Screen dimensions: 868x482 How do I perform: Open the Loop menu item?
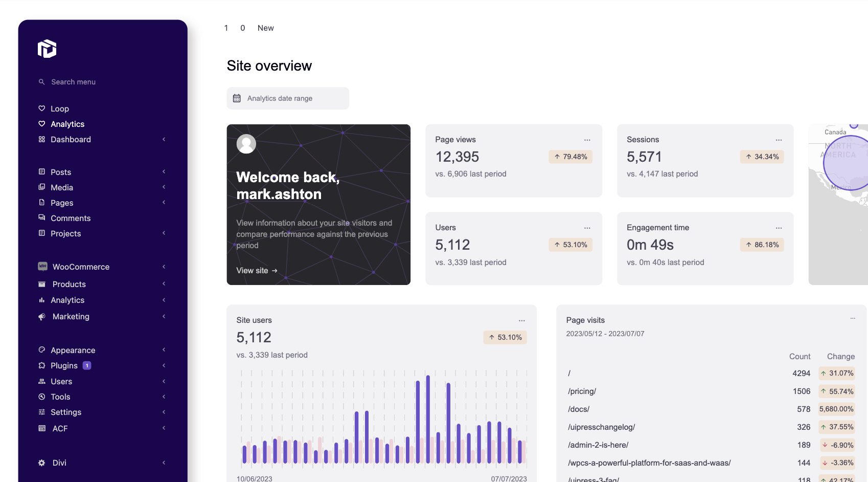click(x=60, y=108)
